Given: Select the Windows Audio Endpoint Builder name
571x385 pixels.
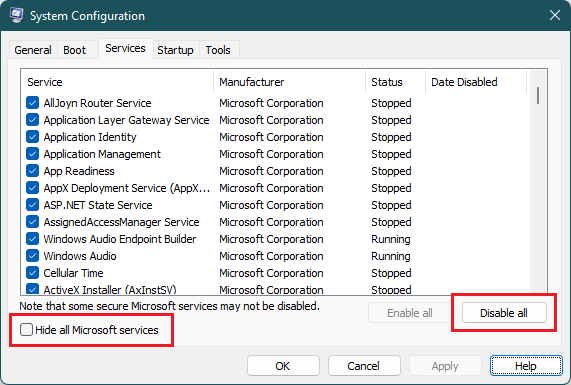Looking at the screenshot, I should pyautogui.click(x=120, y=239).
